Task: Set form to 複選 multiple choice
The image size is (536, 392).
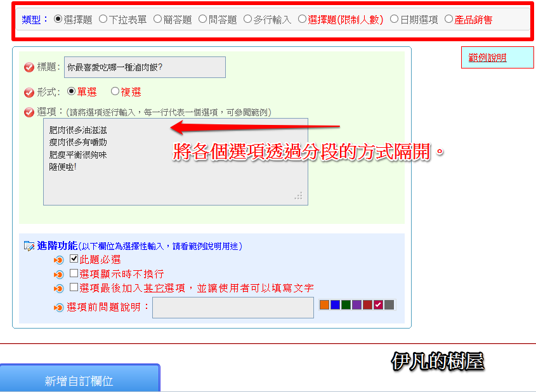Action: pos(115,91)
